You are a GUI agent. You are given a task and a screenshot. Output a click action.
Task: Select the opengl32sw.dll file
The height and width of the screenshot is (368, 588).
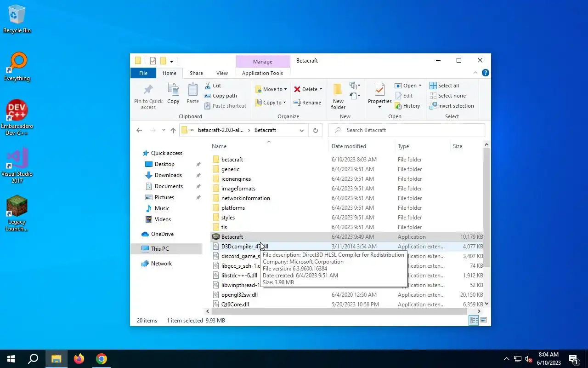point(239,295)
